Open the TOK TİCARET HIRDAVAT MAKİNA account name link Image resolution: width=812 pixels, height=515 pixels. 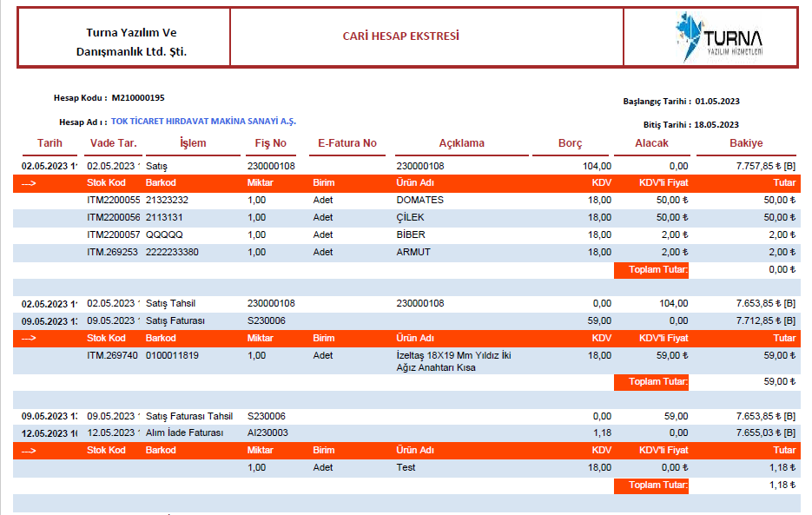click(x=209, y=122)
